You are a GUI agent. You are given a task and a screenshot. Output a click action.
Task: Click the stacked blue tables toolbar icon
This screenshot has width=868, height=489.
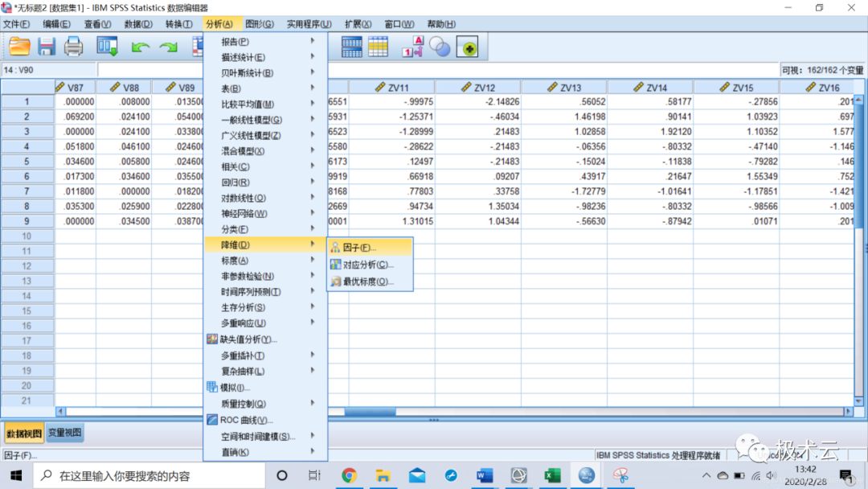pyautogui.click(x=351, y=47)
